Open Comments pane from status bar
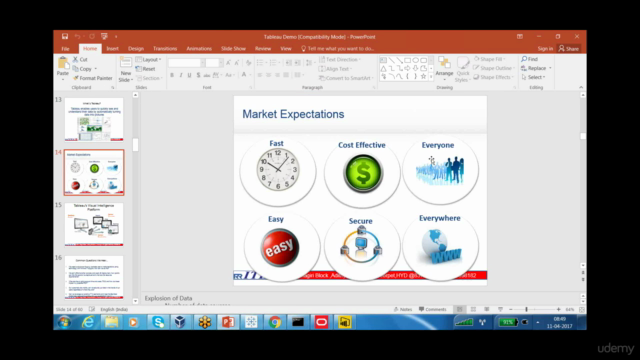The height and width of the screenshot is (360, 640). pos(433,309)
